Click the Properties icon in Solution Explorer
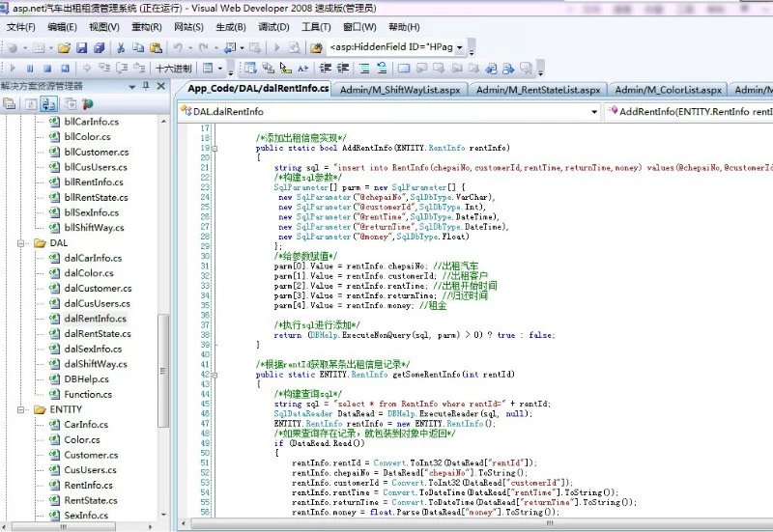Viewport: 773px width, 532px height. (9, 104)
